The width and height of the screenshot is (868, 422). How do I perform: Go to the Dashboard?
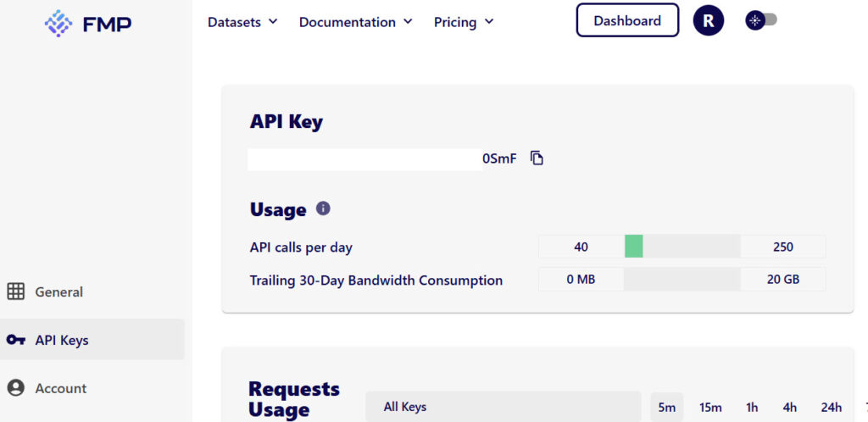(627, 21)
